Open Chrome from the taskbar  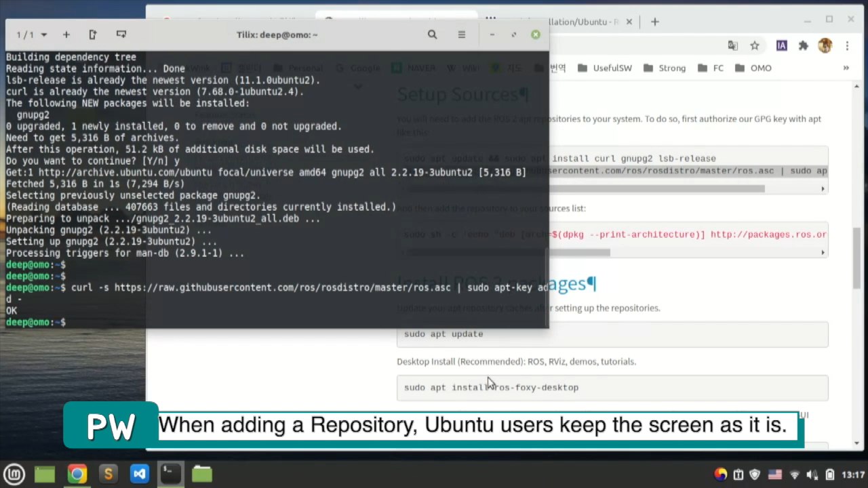pyautogui.click(x=77, y=474)
